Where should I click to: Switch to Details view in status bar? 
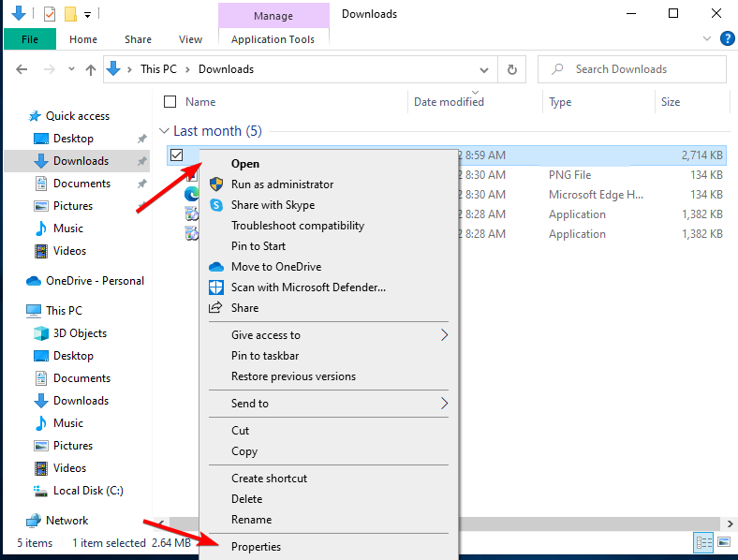click(703, 542)
